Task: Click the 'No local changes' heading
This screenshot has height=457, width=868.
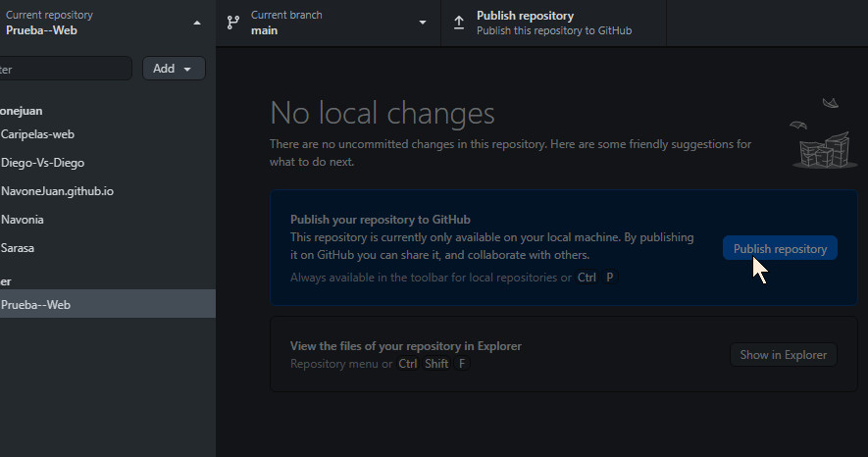Action: point(382,114)
